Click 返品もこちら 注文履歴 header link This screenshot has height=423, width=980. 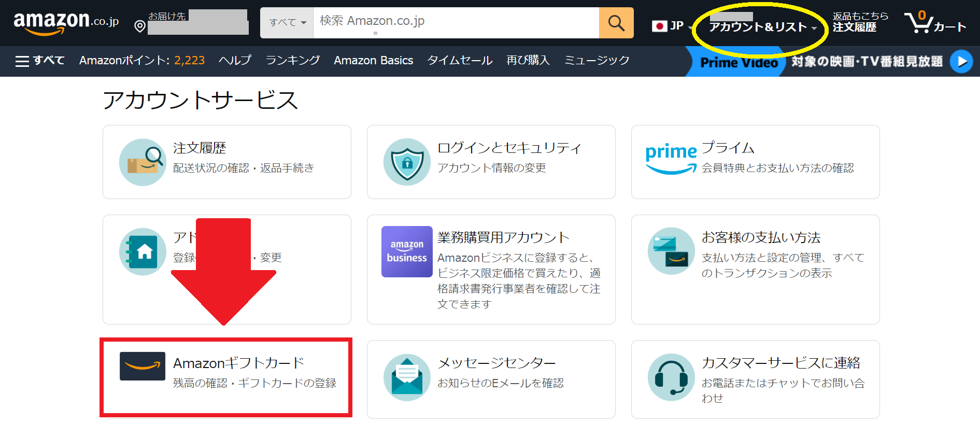[860, 22]
